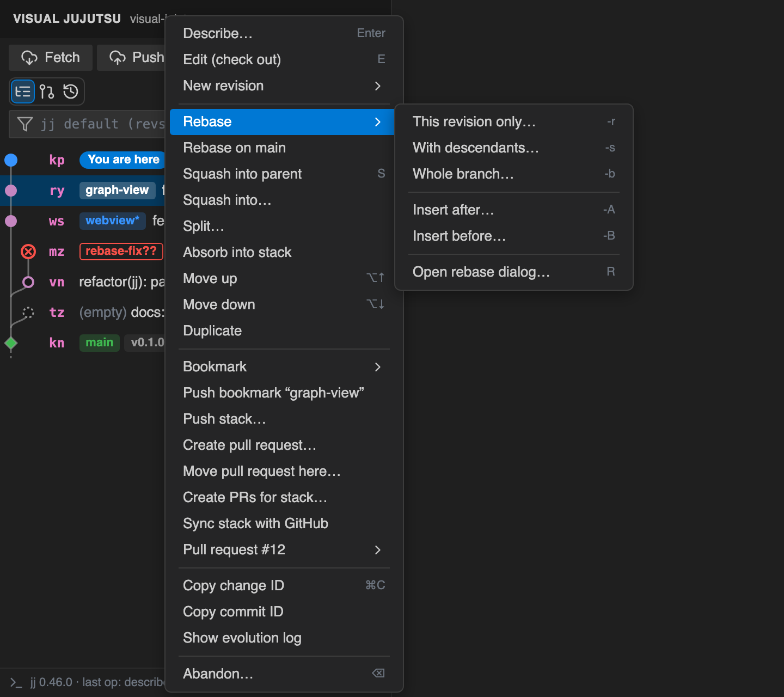Select Sync stack with GitHub
784x697 pixels.
(x=283, y=524)
